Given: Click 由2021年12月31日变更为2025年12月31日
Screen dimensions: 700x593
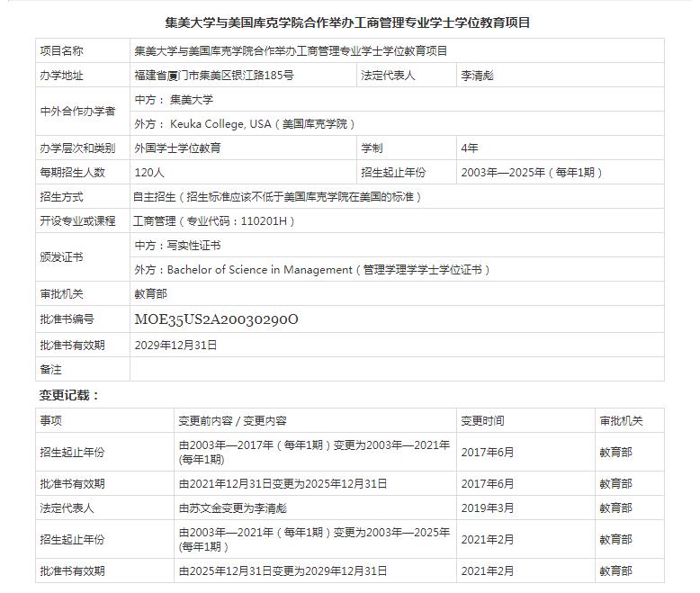Looking at the screenshot, I should coord(283,483).
